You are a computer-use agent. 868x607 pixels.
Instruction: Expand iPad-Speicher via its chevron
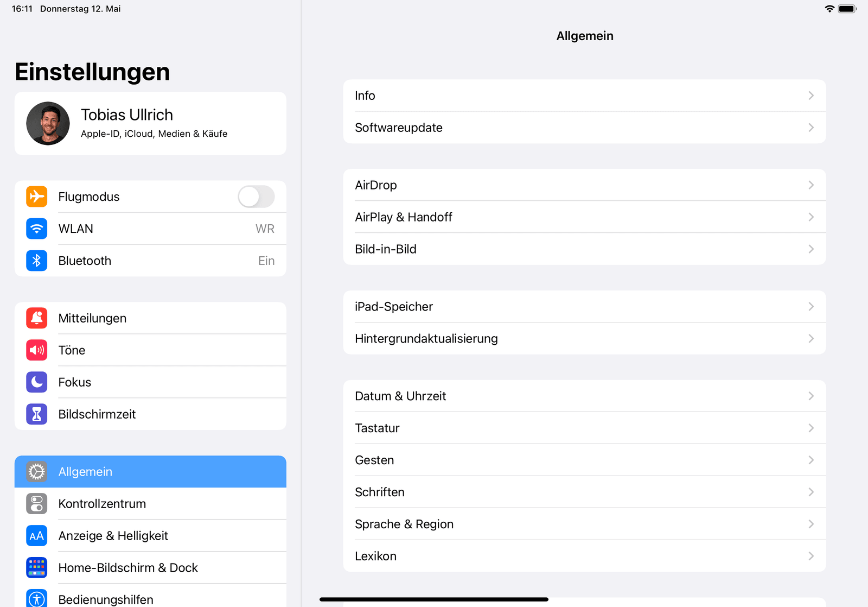click(x=811, y=307)
